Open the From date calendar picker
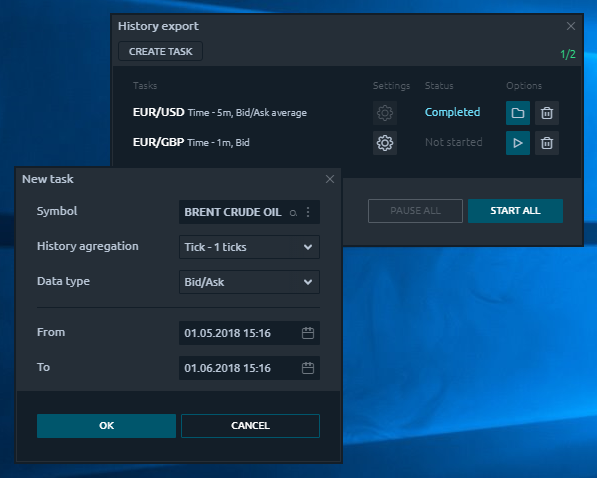 (308, 333)
